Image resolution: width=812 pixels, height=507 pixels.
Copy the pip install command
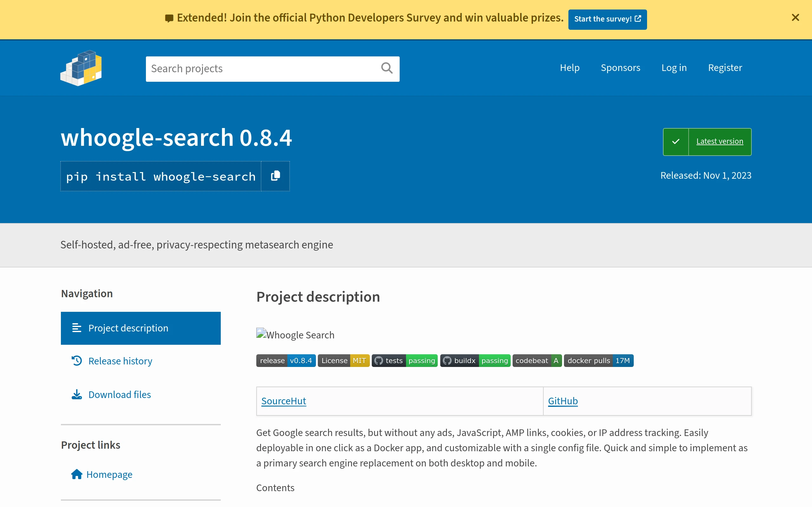point(275,176)
